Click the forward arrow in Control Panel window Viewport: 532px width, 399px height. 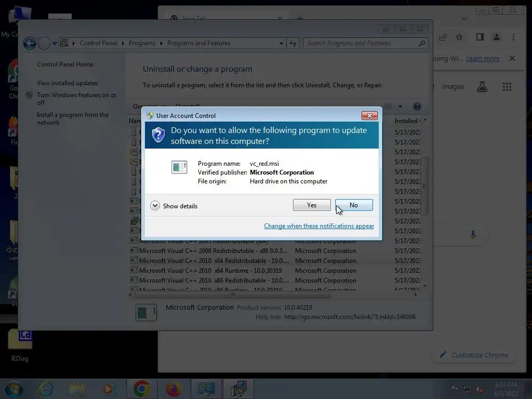pyautogui.click(x=44, y=43)
